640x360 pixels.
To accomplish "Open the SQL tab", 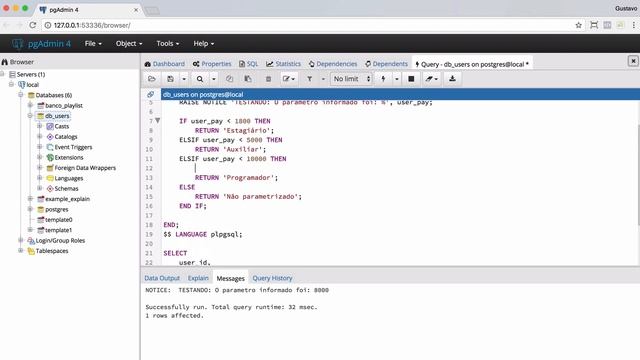I will point(249,64).
